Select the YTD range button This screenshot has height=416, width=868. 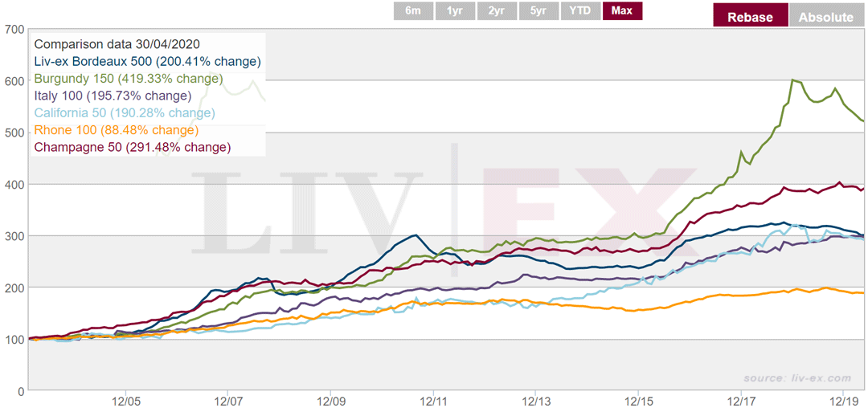(580, 10)
